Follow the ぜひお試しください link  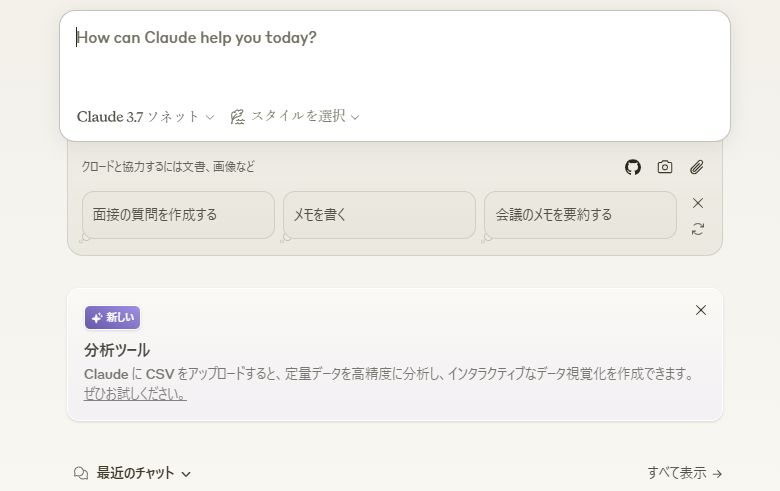pos(135,394)
